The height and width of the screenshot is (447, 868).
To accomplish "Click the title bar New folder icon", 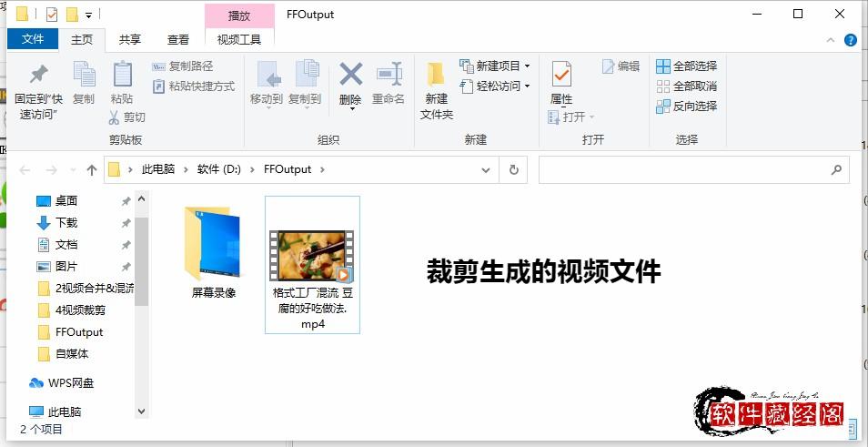I will click(72, 15).
